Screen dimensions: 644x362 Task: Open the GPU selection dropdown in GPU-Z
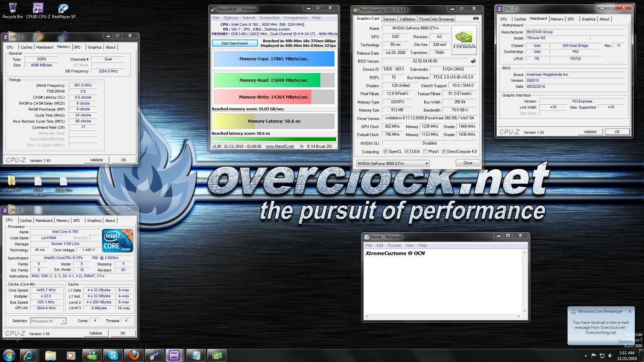(x=393, y=163)
